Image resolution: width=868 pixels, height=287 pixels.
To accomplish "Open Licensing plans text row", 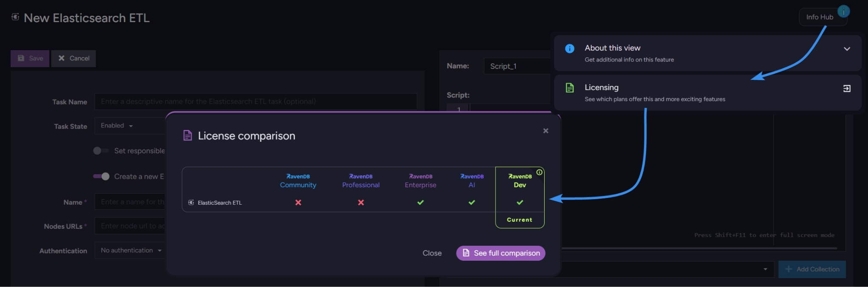I will (x=707, y=93).
